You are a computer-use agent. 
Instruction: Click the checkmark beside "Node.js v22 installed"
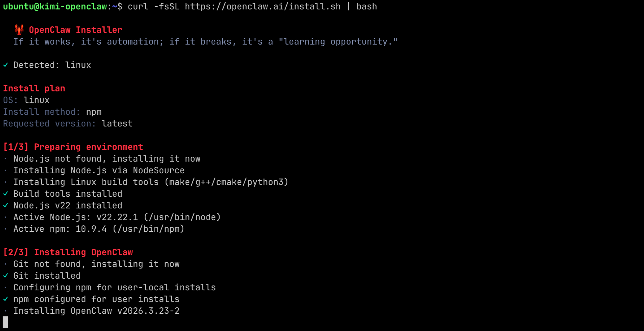tap(6, 205)
